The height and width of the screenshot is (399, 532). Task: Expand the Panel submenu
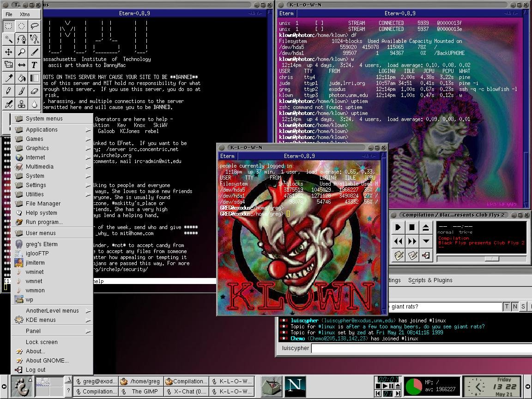click(x=52, y=331)
